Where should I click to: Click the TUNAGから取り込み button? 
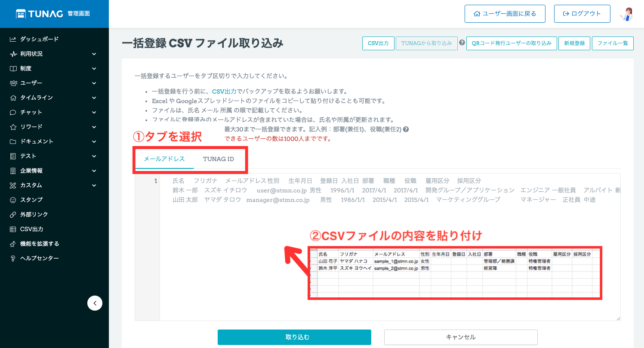coord(427,43)
